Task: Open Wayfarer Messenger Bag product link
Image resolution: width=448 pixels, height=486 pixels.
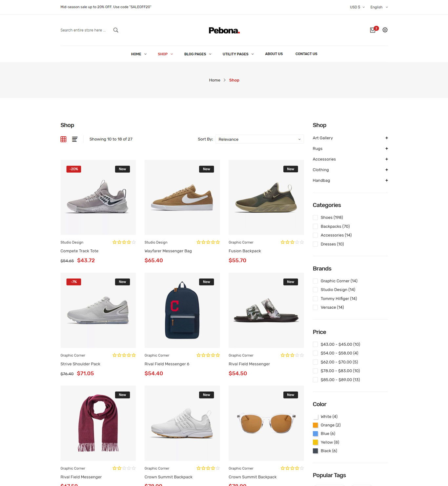Action: coord(168,251)
